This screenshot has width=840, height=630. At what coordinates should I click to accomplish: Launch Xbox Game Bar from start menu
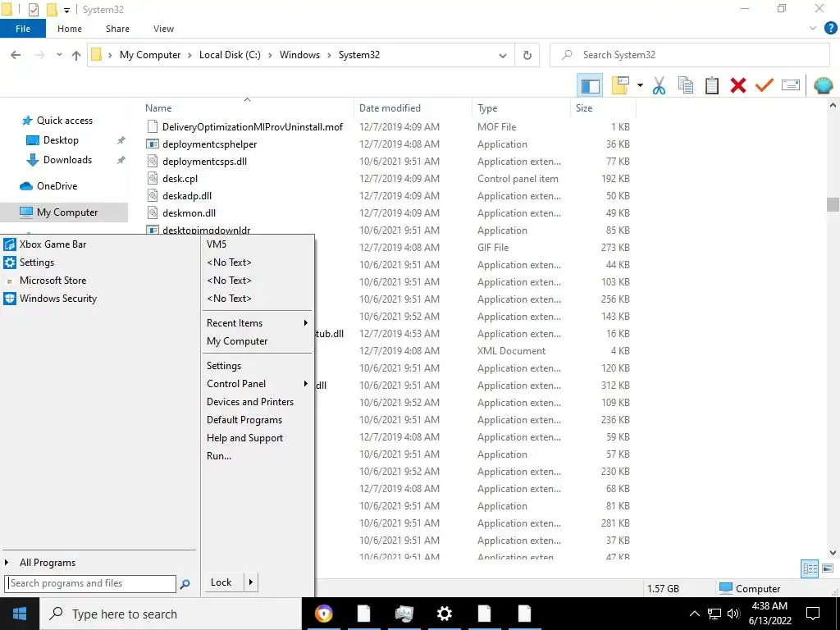pos(52,244)
